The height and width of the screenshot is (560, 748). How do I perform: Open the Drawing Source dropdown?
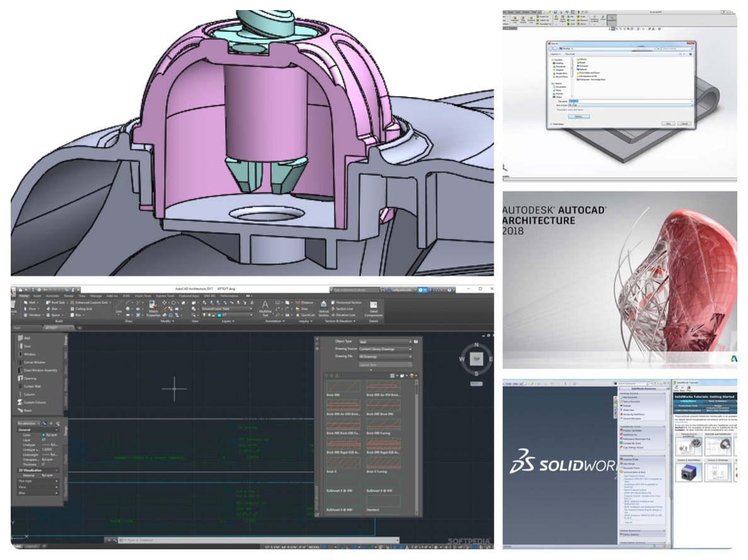click(x=385, y=349)
